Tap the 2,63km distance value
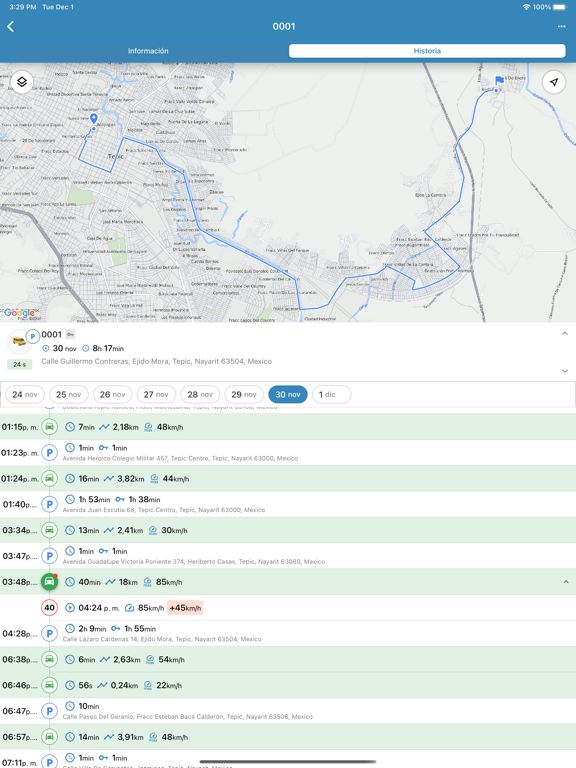The height and width of the screenshot is (768, 576). pos(126,660)
